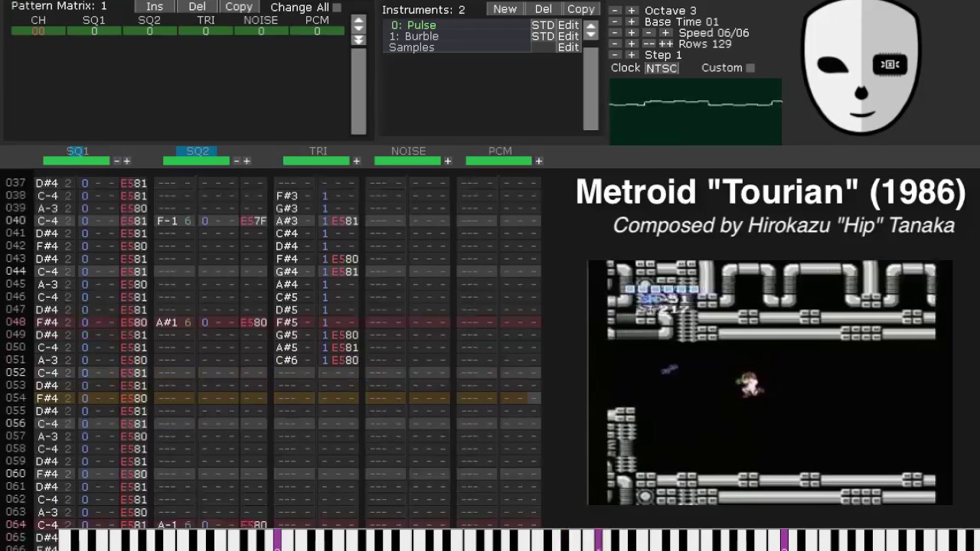The height and width of the screenshot is (551, 980).
Task: Click the instrument list spinner arrows
Action: (x=590, y=31)
